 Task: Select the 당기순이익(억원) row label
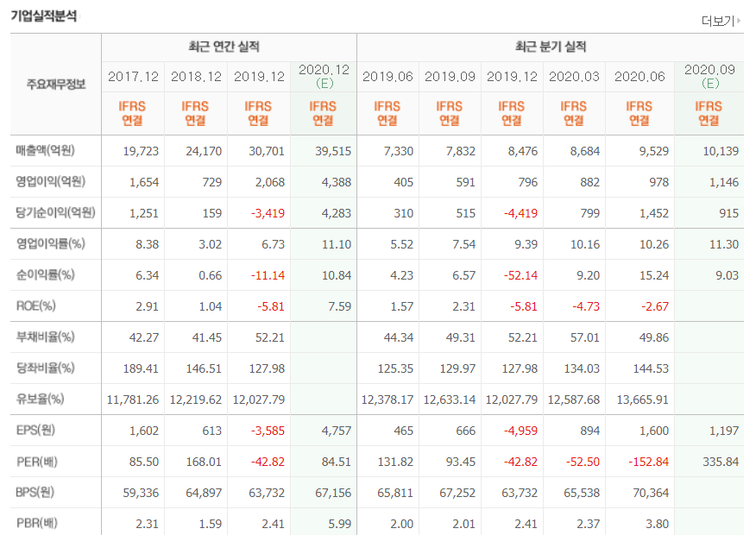coord(55,212)
